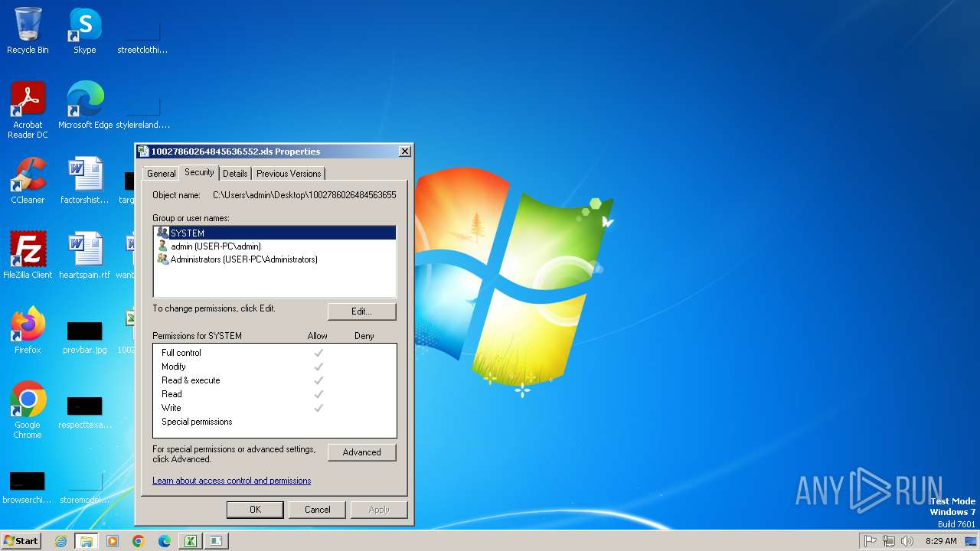The image size is (980, 551).
Task: Select the CCleaner desktop shortcut
Action: pyautogui.click(x=28, y=181)
